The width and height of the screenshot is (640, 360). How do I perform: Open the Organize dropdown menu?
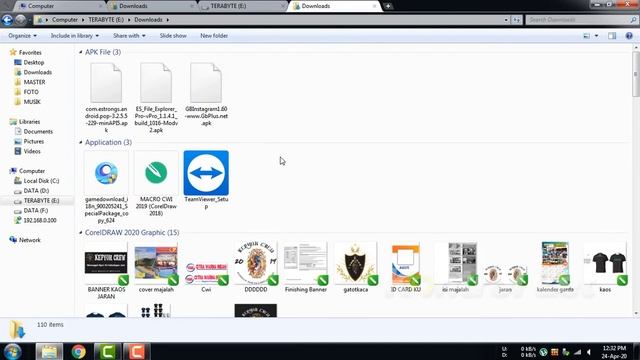pyautogui.click(x=22, y=36)
